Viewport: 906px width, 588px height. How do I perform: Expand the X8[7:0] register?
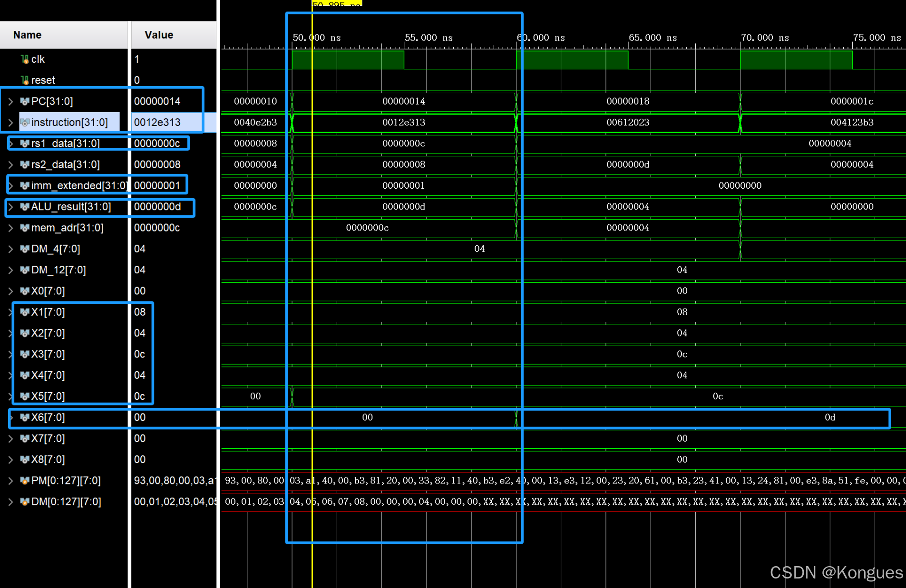point(10,459)
